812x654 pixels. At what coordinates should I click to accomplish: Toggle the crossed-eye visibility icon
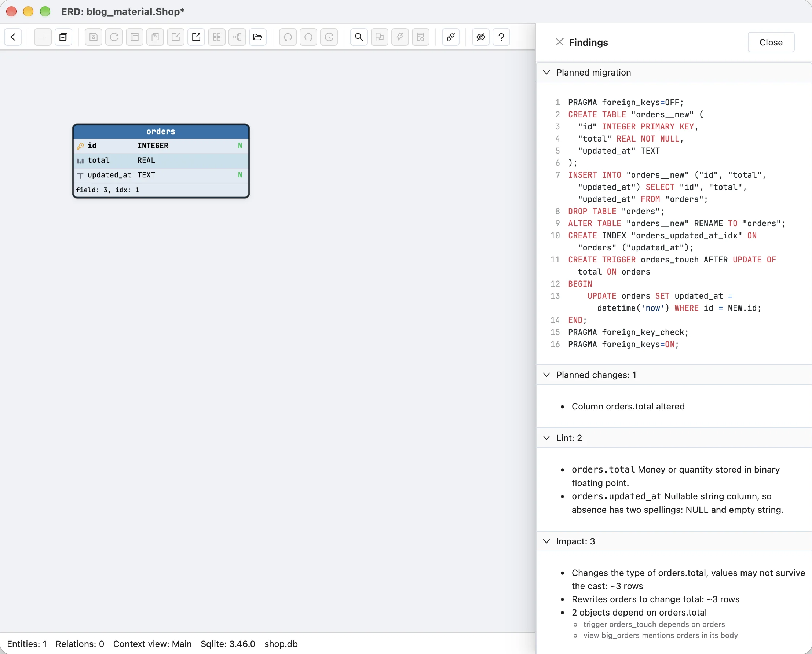480,37
